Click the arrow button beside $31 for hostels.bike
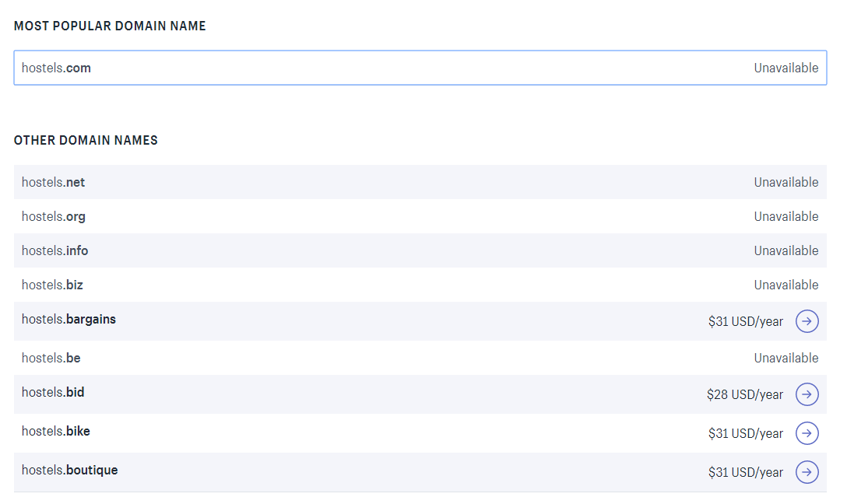 [x=807, y=433]
